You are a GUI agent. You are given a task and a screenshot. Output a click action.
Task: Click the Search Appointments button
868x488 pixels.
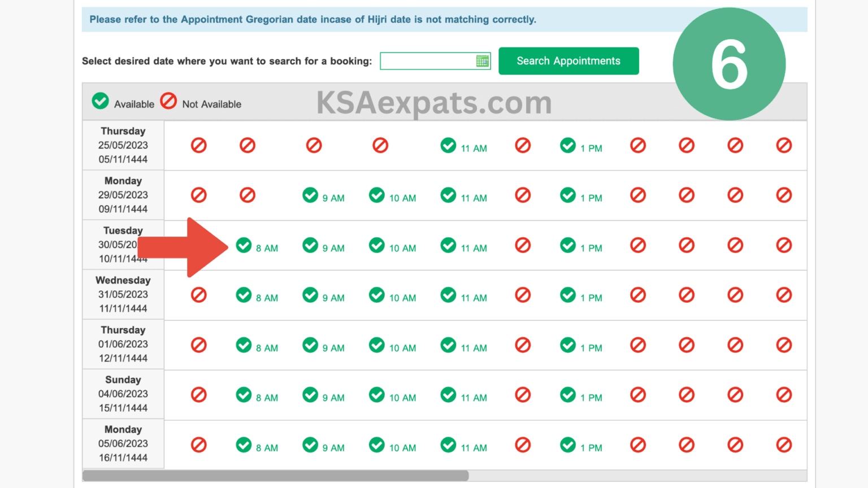click(x=568, y=61)
